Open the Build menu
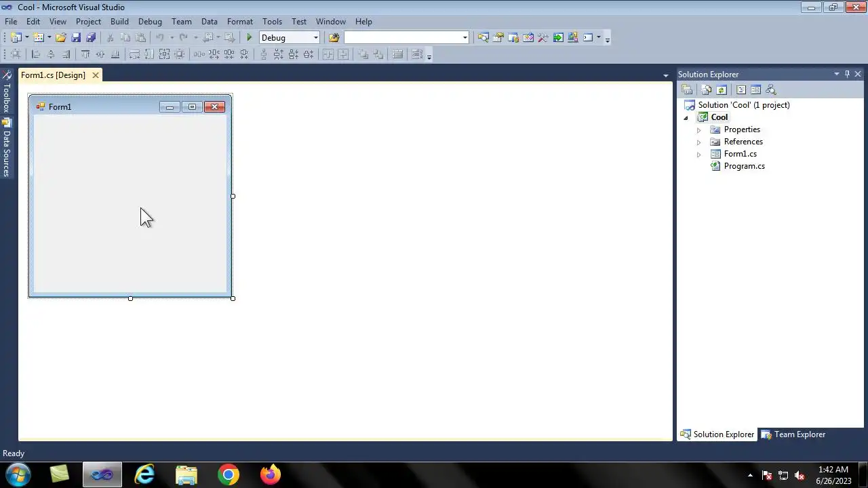 119,22
